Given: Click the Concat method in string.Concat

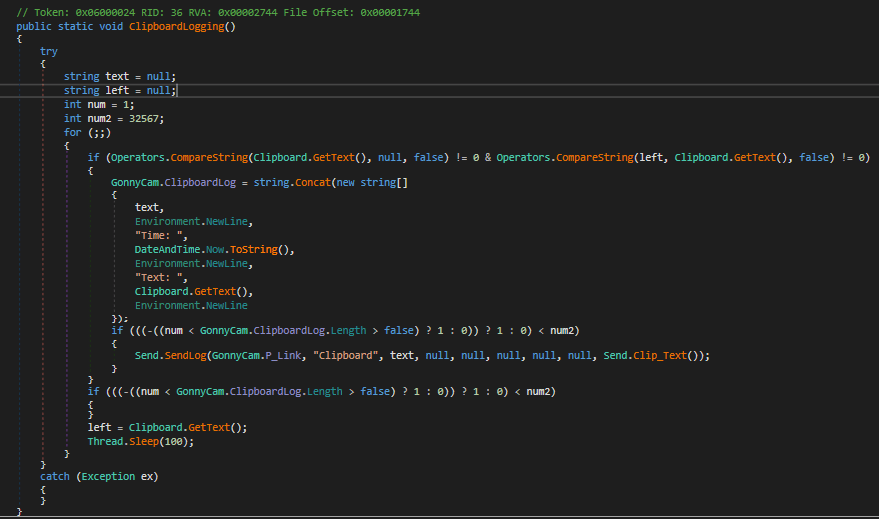Looking at the screenshot, I should (313, 182).
